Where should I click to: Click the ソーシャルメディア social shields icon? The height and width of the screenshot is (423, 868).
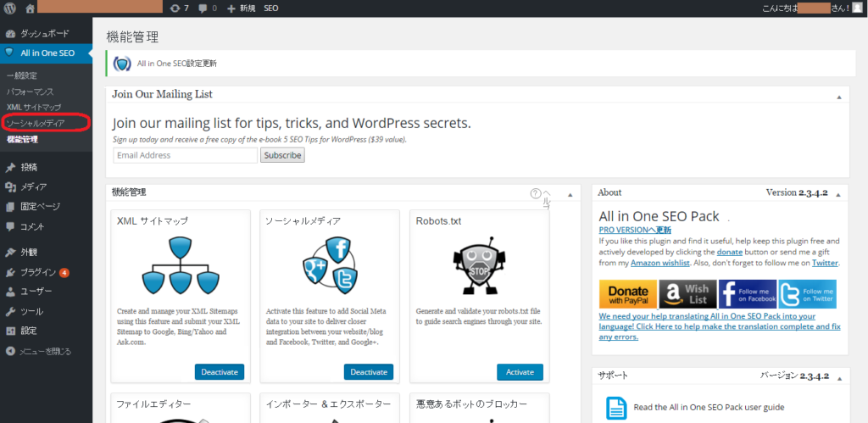330,265
